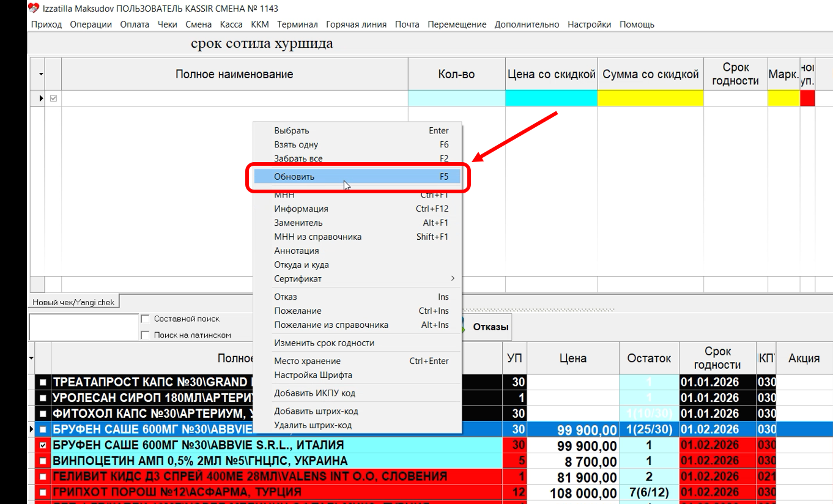Open the Чеки menu
Image resolution: width=833 pixels, height=504 pixels.
coord(168,24)
